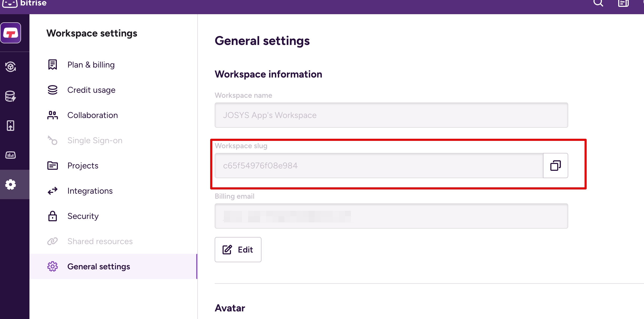This screenshot has height=319, width=644.
Task: Open Plan & billing settings
Action: (91, 65)
